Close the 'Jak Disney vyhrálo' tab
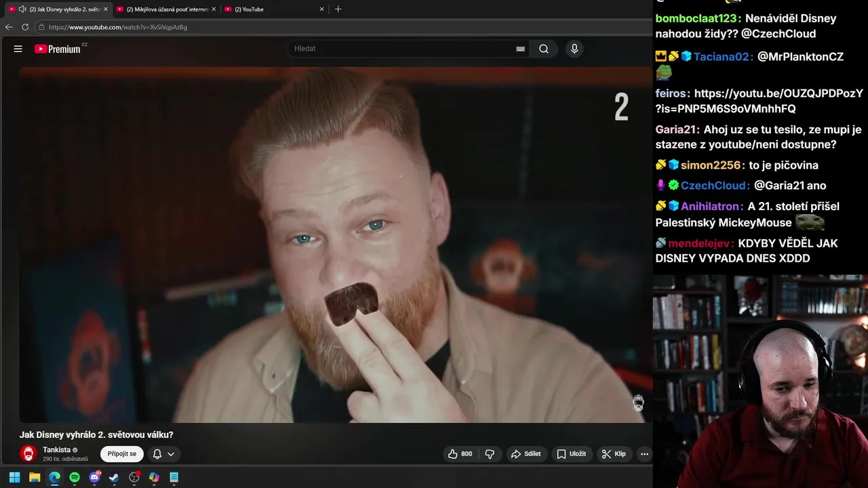 [106, 9]
